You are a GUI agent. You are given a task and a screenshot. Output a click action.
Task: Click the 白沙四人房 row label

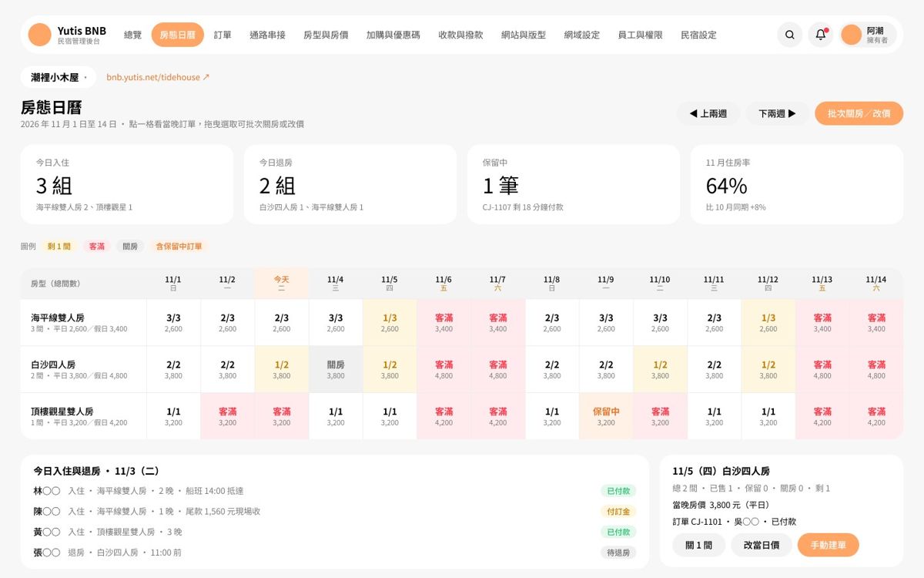coord(84,370)
